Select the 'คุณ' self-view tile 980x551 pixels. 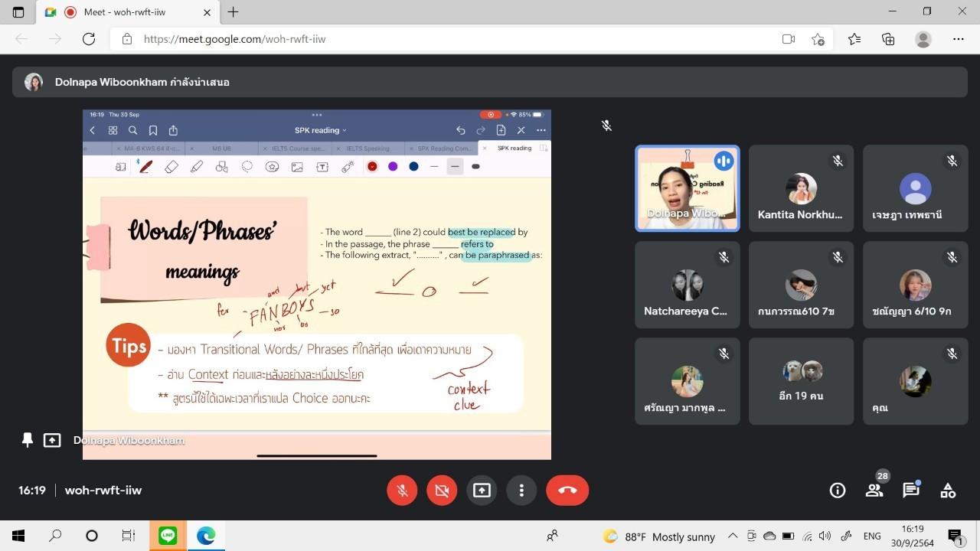[915, 381]
